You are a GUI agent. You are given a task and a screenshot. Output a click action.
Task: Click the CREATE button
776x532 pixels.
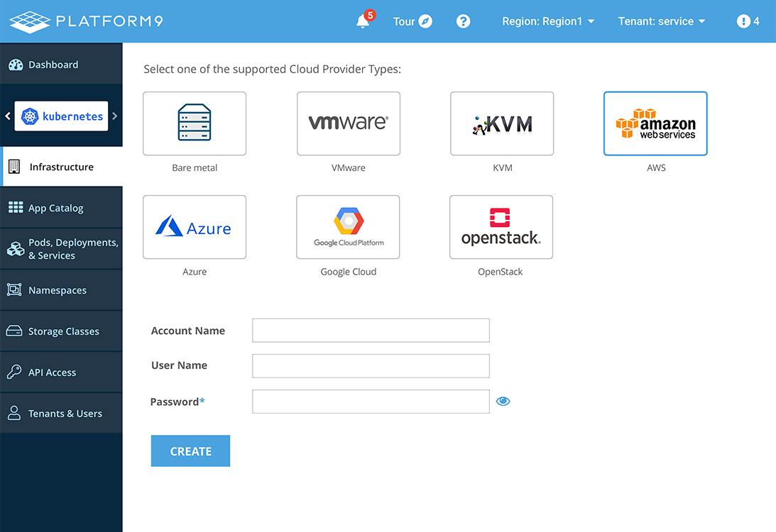point(190,450)
